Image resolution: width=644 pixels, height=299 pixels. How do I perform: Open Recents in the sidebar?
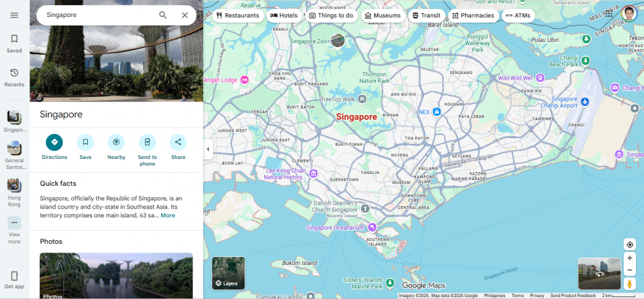coord(14,77)
